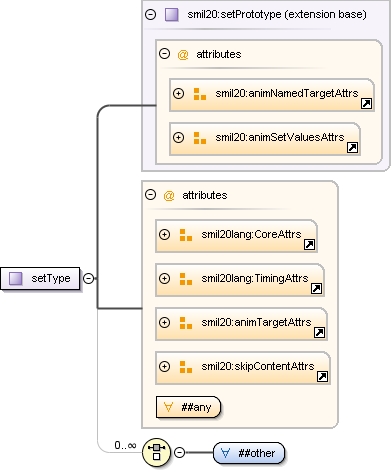Click the wildcard icon in ##any

tap(169, 407)
